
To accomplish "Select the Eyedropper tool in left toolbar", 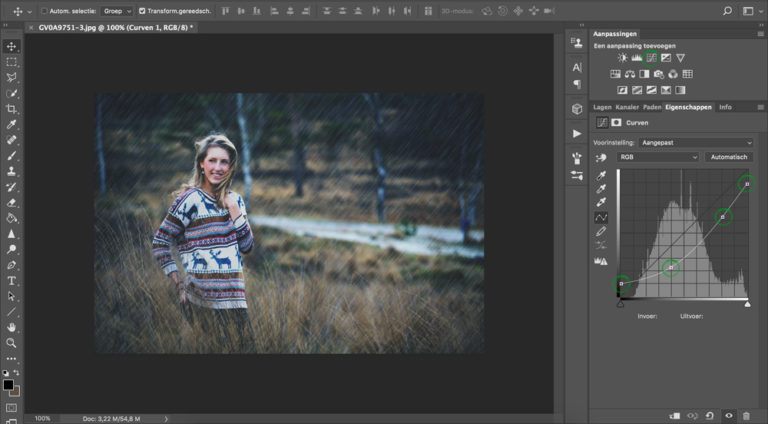I will point(11,124).
